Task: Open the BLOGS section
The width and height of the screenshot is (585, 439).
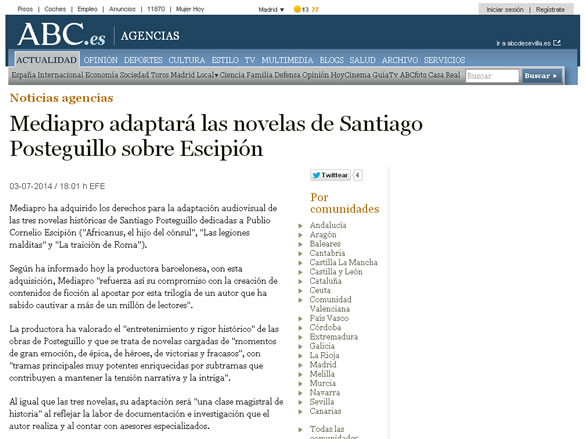Action: (x=331, y=60)
